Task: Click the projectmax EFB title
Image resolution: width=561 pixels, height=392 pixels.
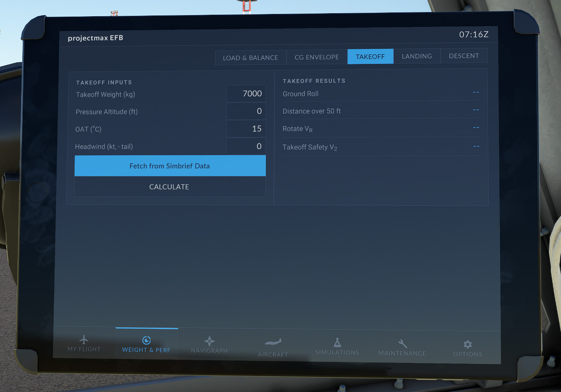Action: pos(95,38)
